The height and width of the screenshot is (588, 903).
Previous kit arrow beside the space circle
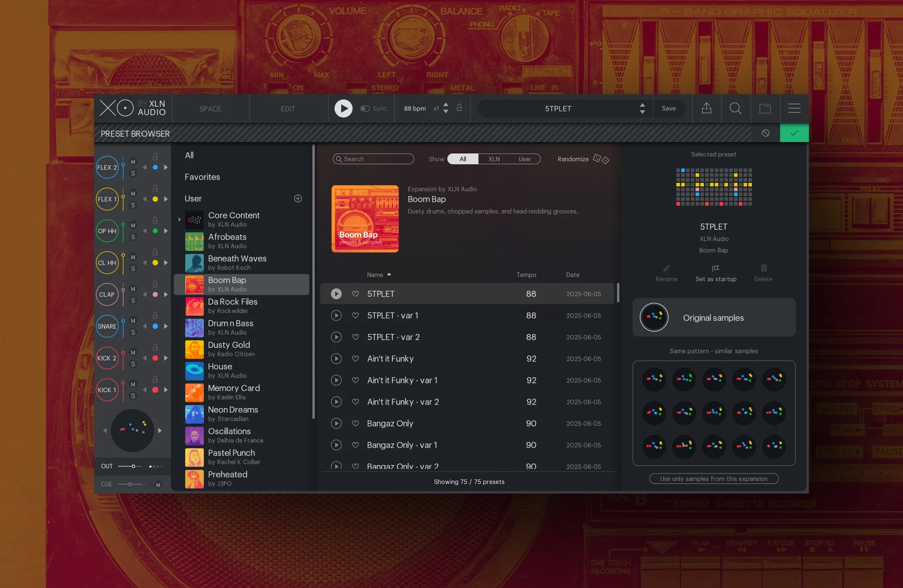[x=105, y=430]
